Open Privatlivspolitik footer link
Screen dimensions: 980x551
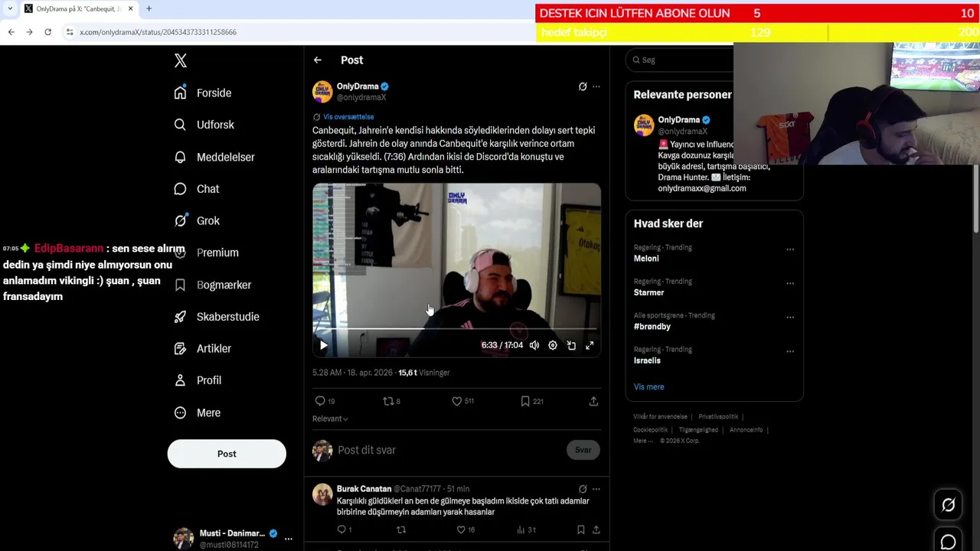tap(718, 417)
